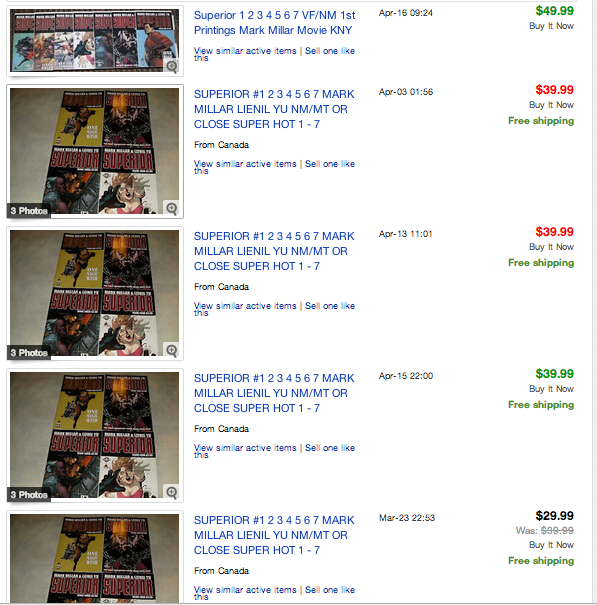Click Sell one like this for Apr-13 listing
Image resolution: width=597 pixels, height=605 pixels.
point(330,306)
